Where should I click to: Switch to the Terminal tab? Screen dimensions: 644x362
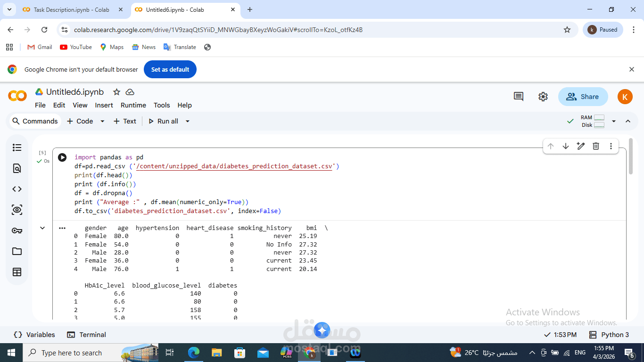point(86,335)
